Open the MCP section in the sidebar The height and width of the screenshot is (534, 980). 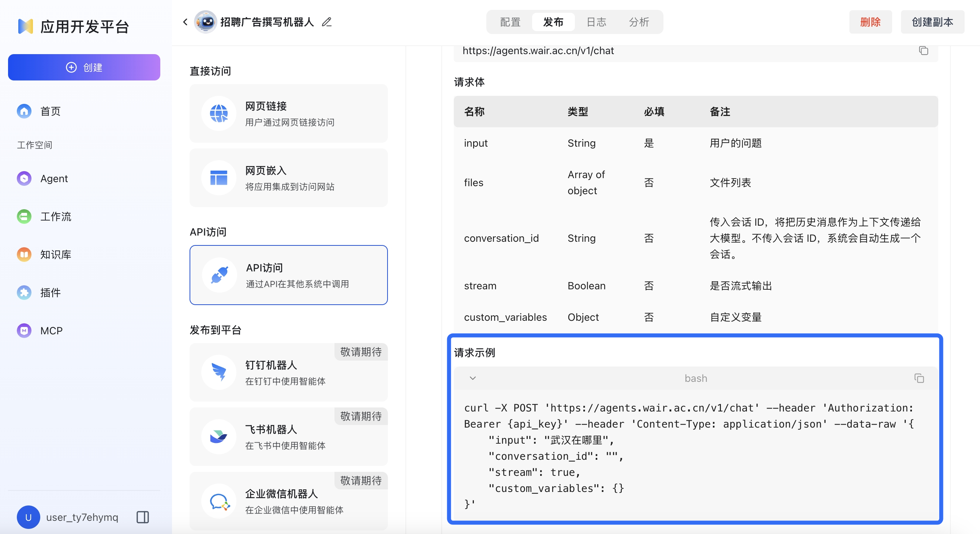pos(51,331)
